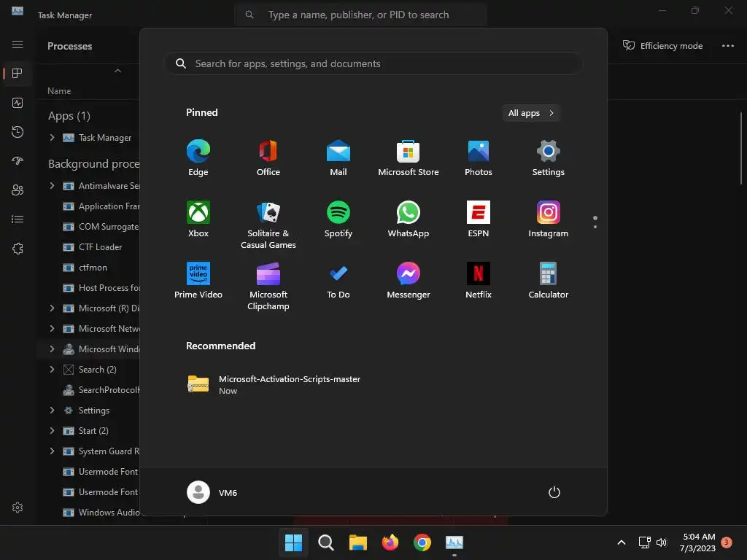747x560 pixels.
Task: Open volume control in system tray
Action: click(x=662, y=542)
